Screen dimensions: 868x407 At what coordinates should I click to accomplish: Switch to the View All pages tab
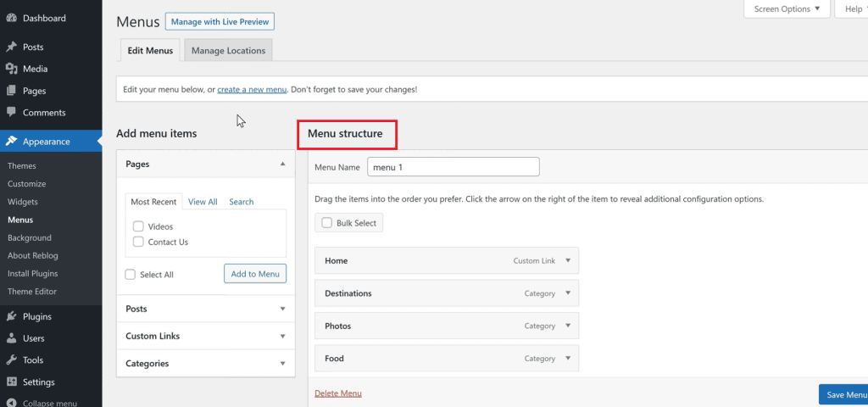pos(203,202)
